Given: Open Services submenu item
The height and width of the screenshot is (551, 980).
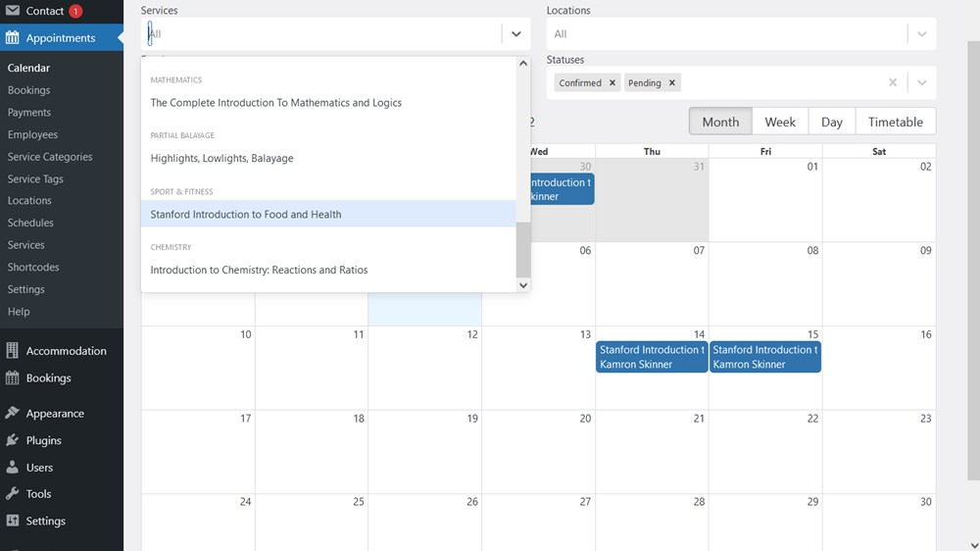Looking at the screenshot, I should tap(25, 244).
